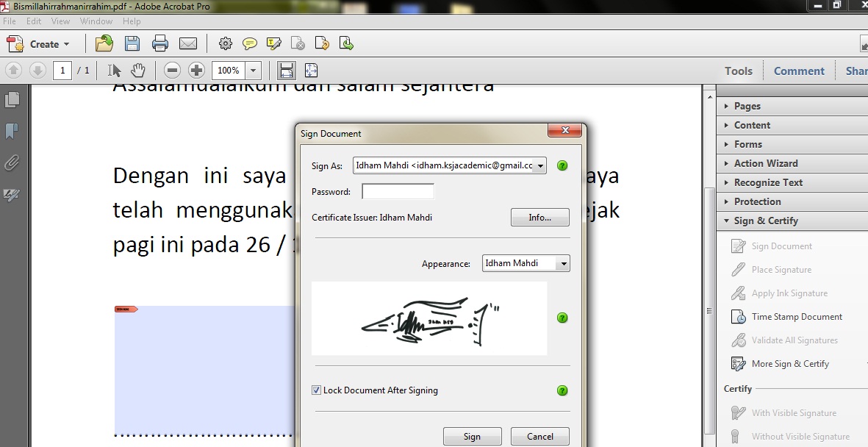Open the Window menu
The image size is (868, 447).
96,21
